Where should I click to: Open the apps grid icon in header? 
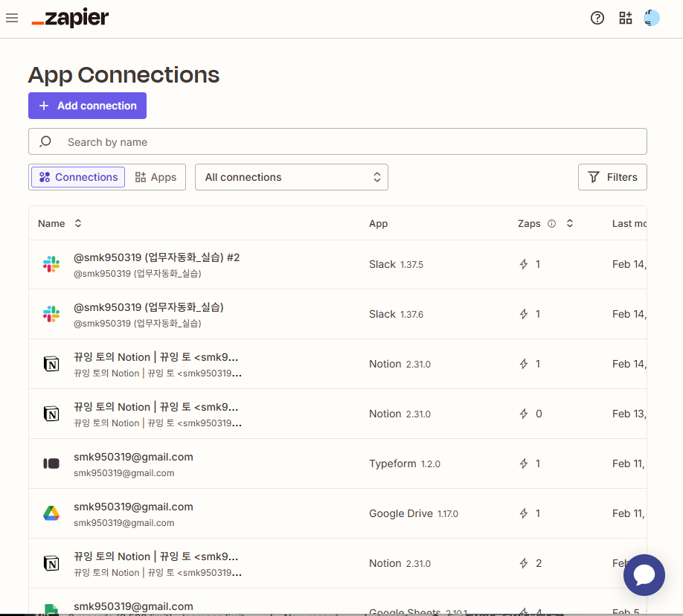point(626,18)
